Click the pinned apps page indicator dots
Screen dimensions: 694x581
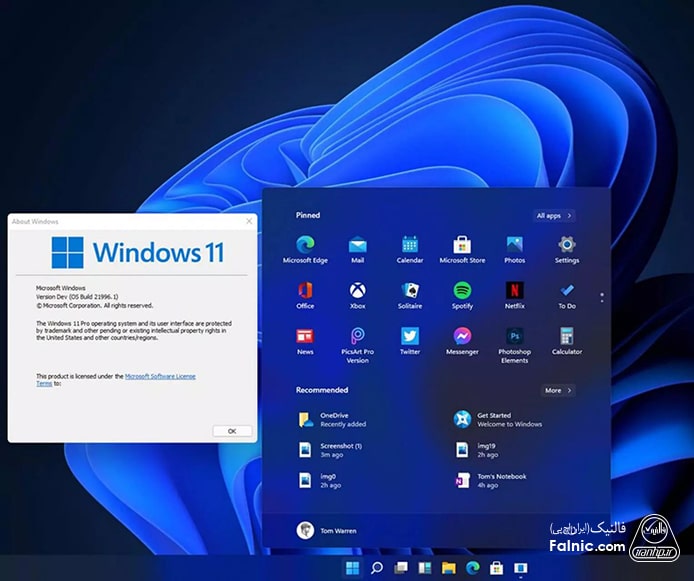pyautogui.click(x=601, y=297)
